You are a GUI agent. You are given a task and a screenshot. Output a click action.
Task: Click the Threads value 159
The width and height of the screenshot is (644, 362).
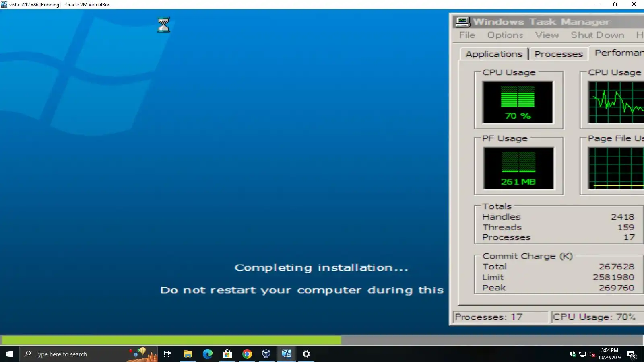pyautogui.click(x=626, y=227)
